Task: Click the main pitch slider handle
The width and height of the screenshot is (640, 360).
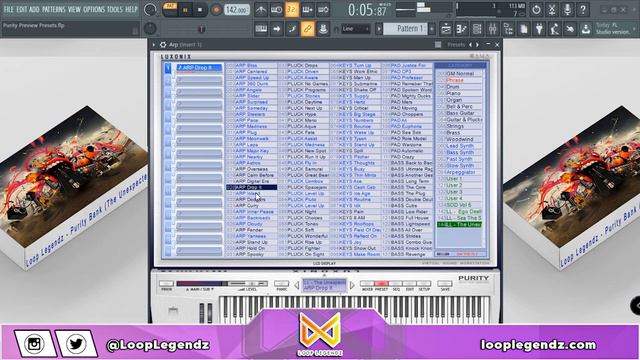Action: (201, 29)
